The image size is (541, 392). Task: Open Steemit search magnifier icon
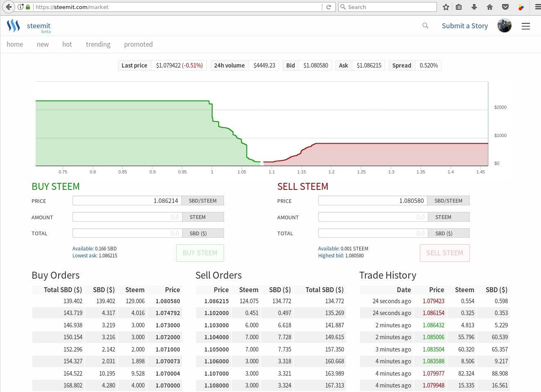pos(425,25)
